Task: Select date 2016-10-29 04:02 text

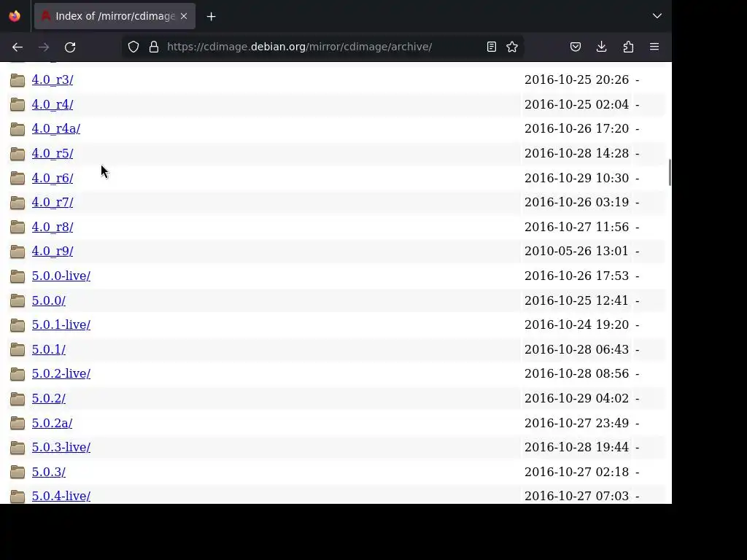Action: [x=576, y=398]
